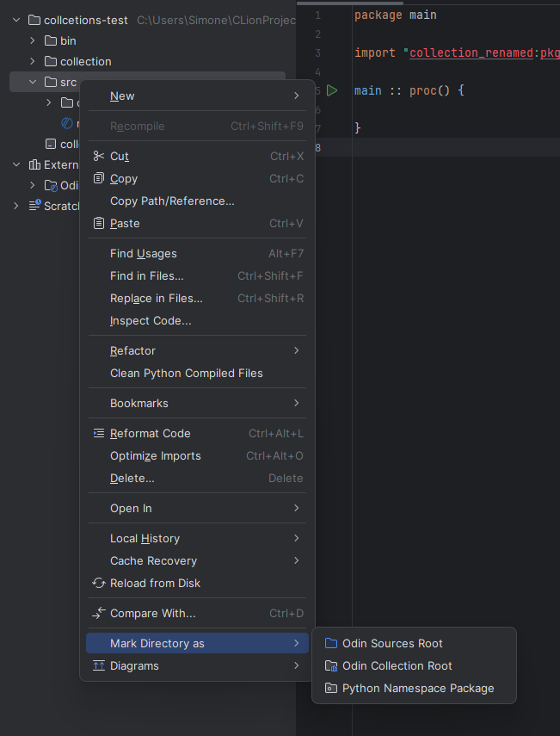This screenshot has width=560, height=736.
Task: Choose Find Usages
Action: click(x=198, y=253)
